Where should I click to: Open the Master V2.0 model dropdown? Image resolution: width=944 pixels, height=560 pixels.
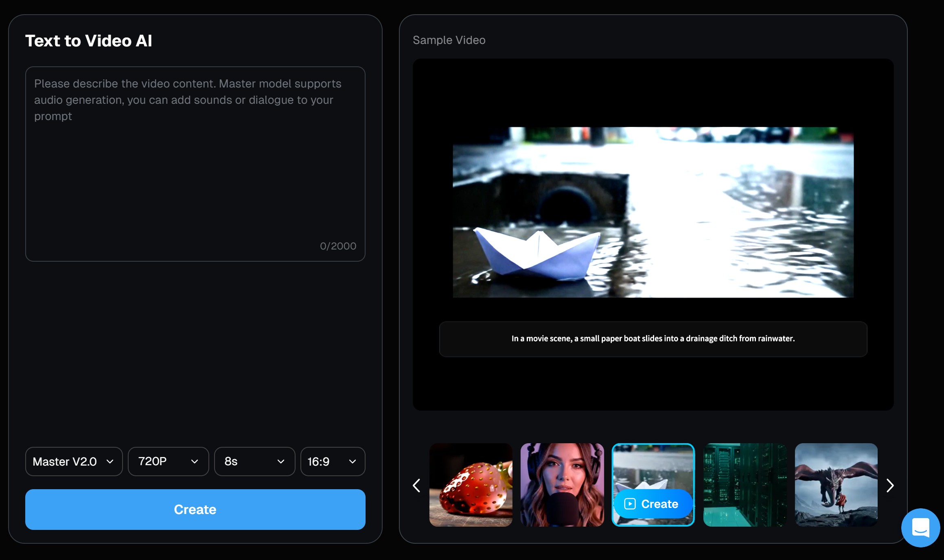tap(74, 461)
